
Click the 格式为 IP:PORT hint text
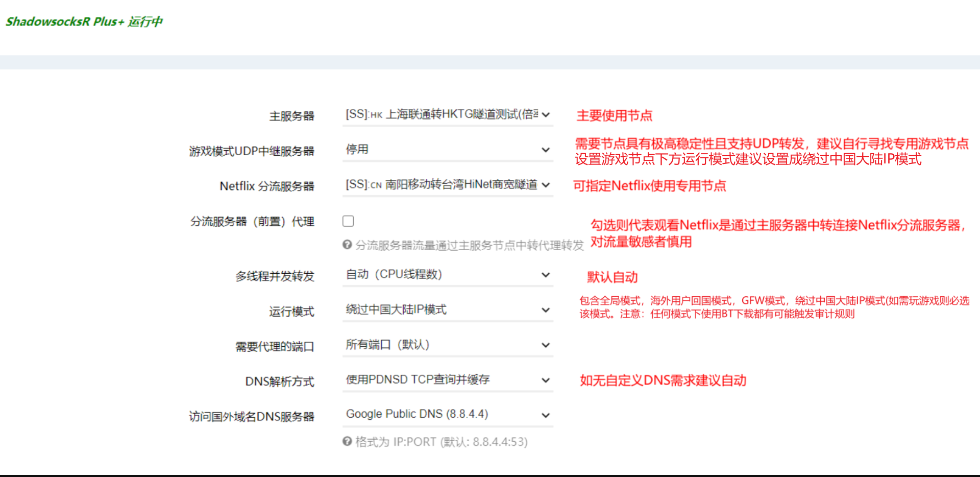tap(441, 442)
